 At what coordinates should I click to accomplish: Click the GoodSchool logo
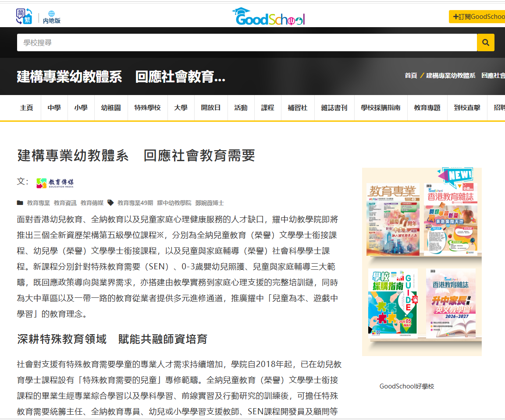click(268, 16)
